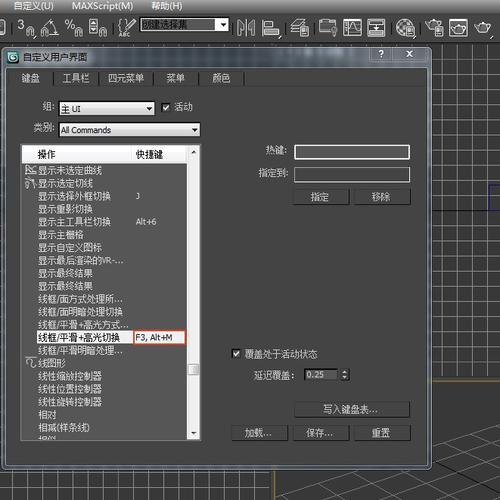This screenshot has height=500, width=500.
Task: Click the 热键 input field
Action: pyautogui.click(x=352, y=152)
